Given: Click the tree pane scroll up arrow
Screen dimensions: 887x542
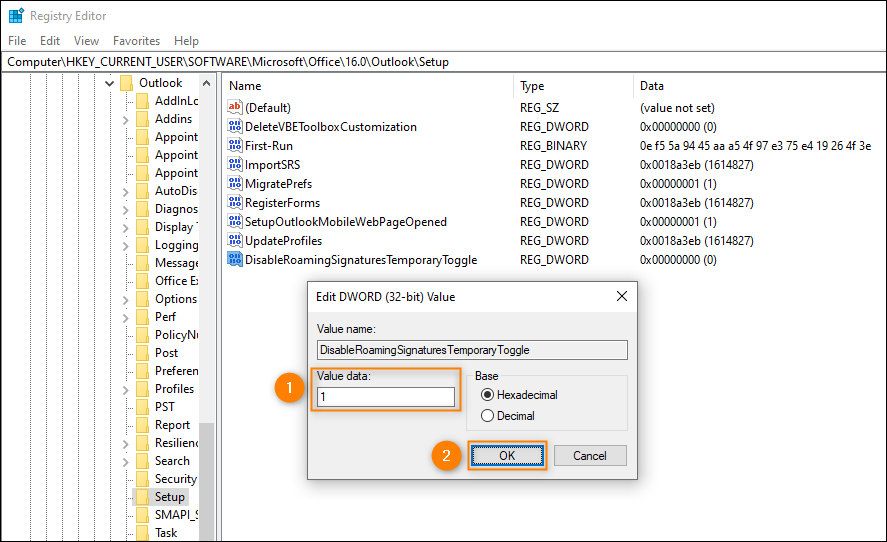Looking at the screenshot, I should (x=206, y=83).
